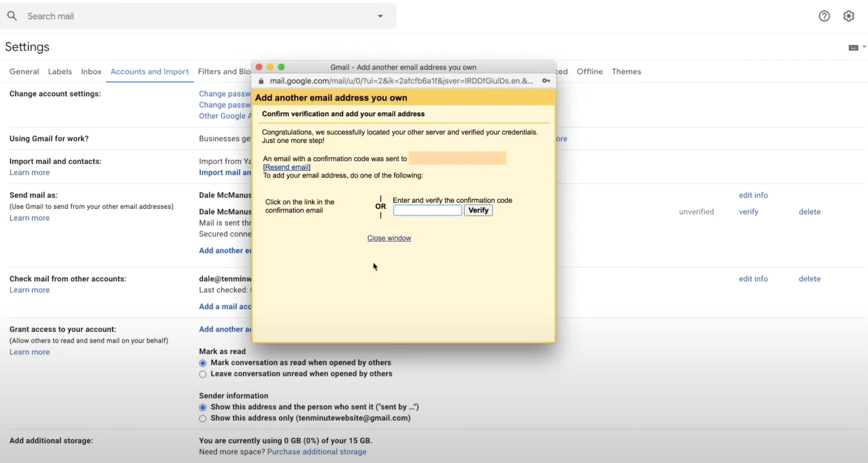Select Mark conversation as read when opened
This screenshot has width=868, height=463.
(202, 363)
